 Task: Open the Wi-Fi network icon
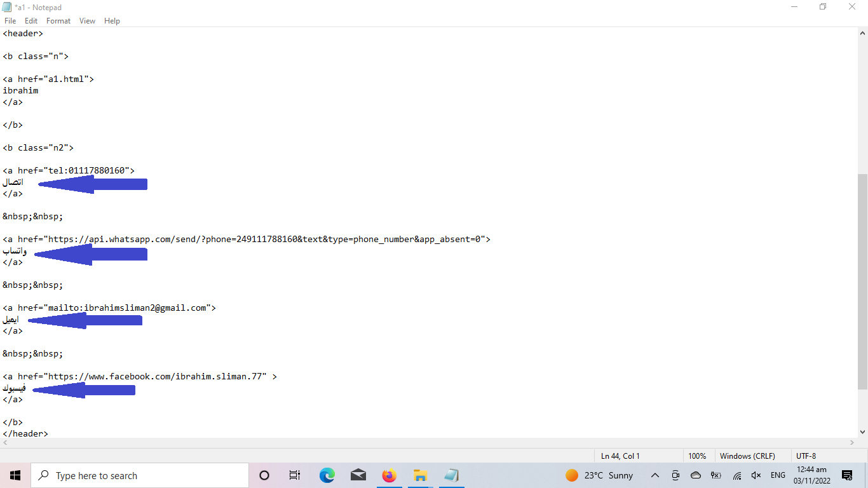click(737, 475)
